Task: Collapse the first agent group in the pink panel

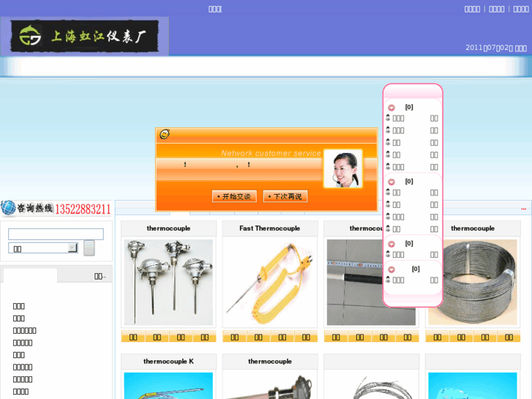Action: tap(391, 108)
